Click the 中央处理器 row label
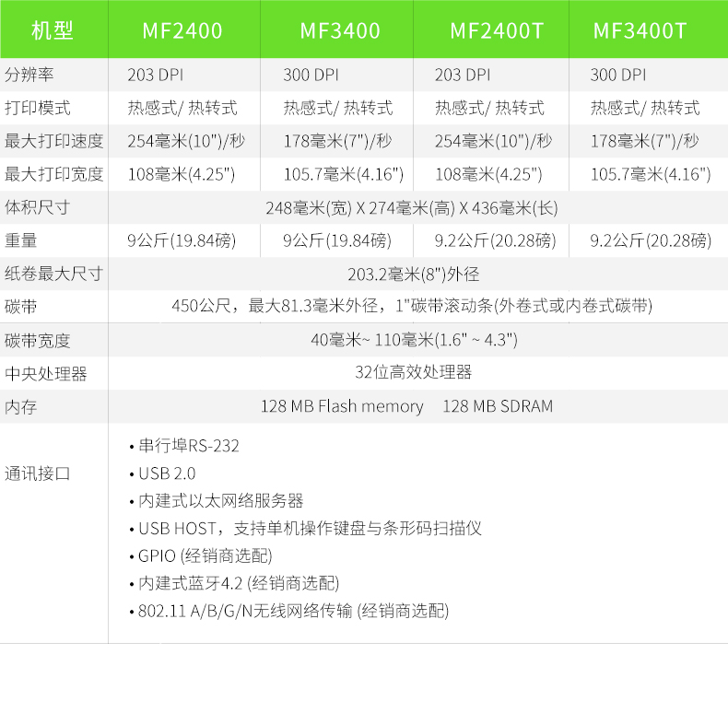The image size is (728, 701). pyautogui.click(x=46, y=374)
